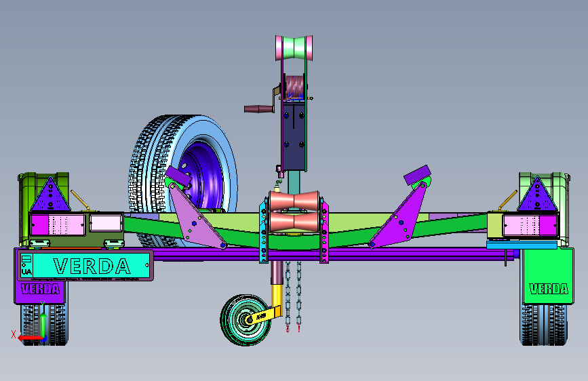Select the green VERDA mud flap
The height and width of the screenshot is (381, 588).
coord(548,277)
